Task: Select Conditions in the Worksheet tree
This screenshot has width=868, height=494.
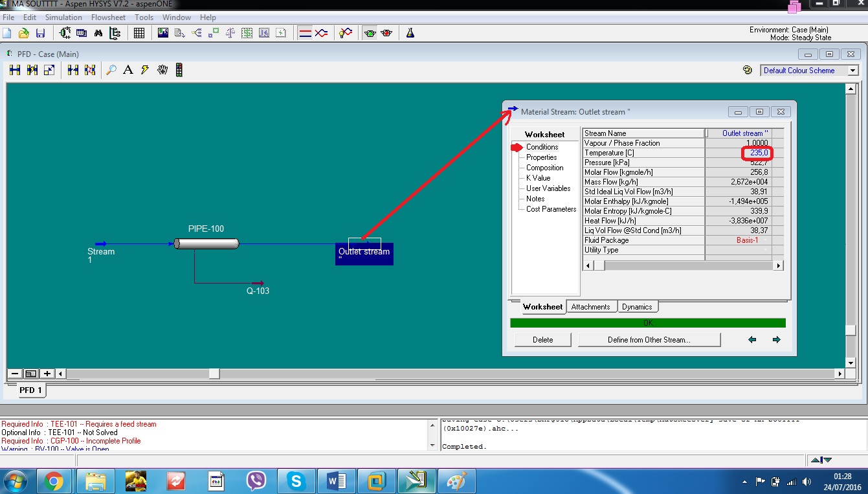Action: [542, 147]
